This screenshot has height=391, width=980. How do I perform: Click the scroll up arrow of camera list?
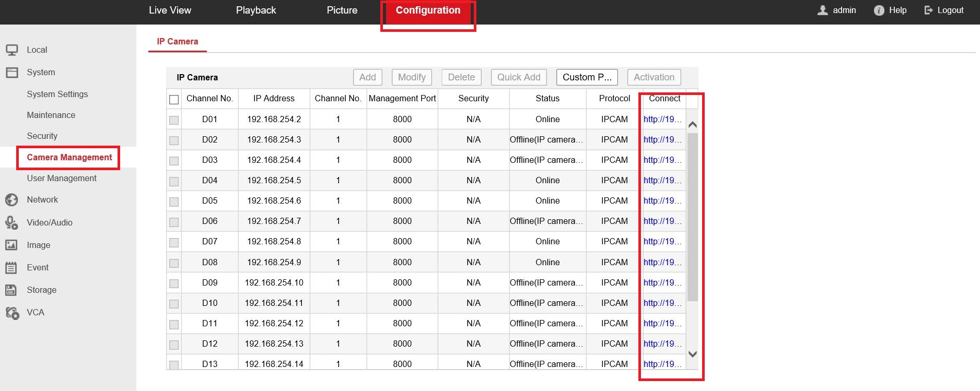click(693, 124)
